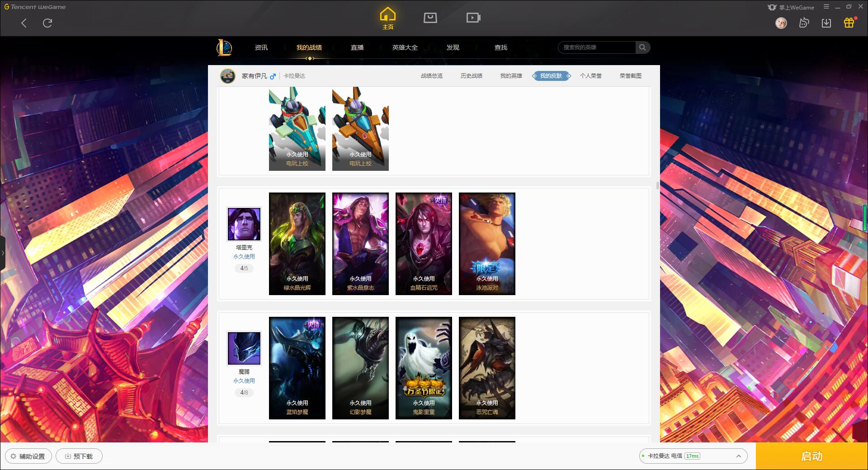Open the 恶咒亡魂 skin card

pos(487,368)
